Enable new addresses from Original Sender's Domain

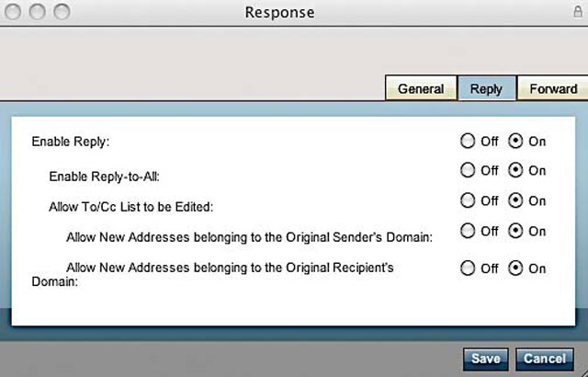tap(515, 231)
